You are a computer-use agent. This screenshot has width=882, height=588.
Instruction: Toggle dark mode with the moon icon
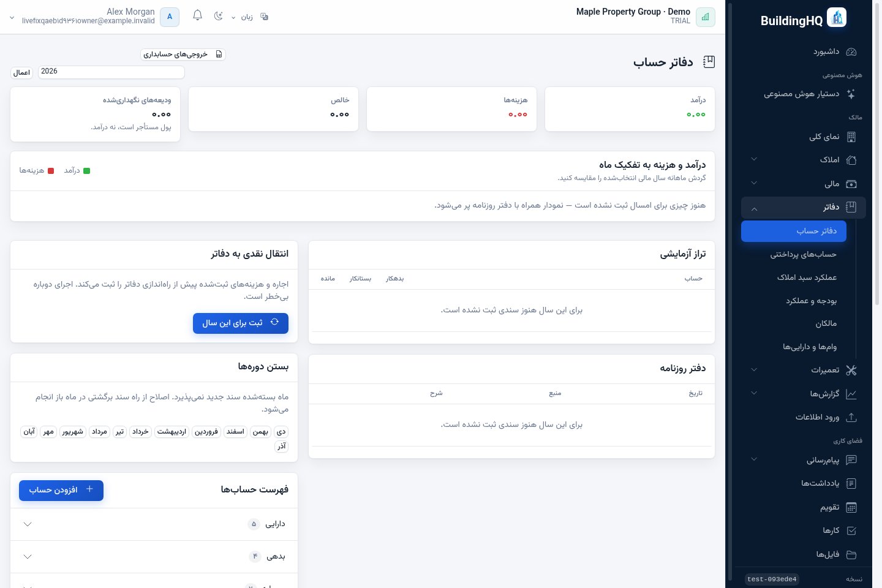(x=218, y=16)
